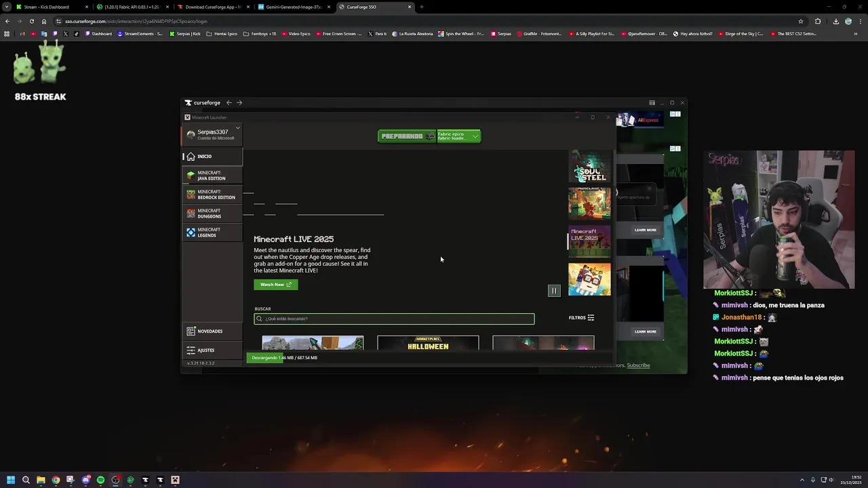Click the green PREPARANDO play button

[407, 136]
